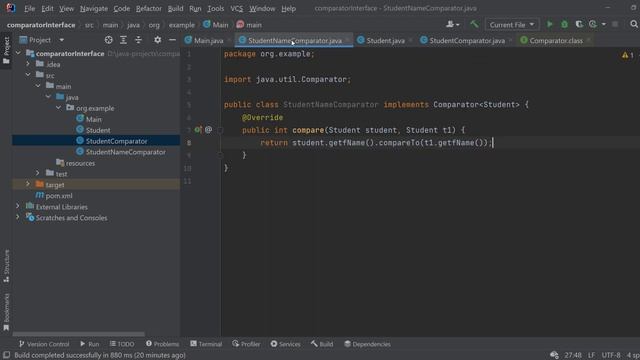The width and height of the screenshot is (640, 360).
Task: Click the horizontal scrollbar in Project panel
Action: pos(78,334)
